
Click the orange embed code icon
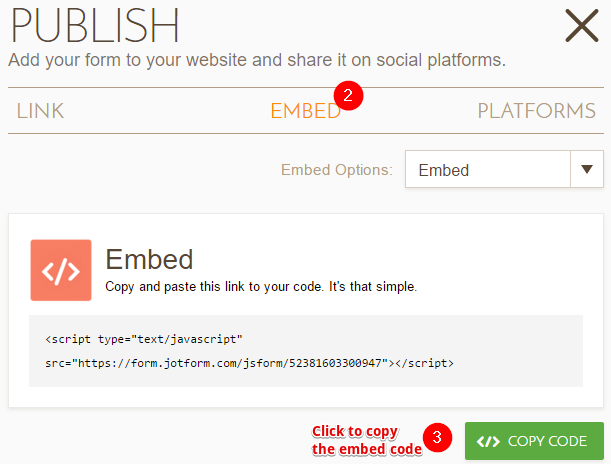coord(61,270)
